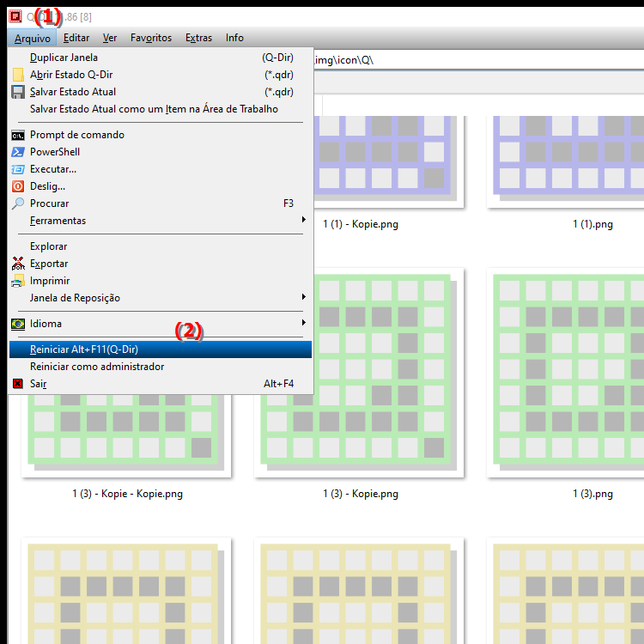644x644 pixels.
Task: Click the command prompt icon
Action: click(18, 135)
